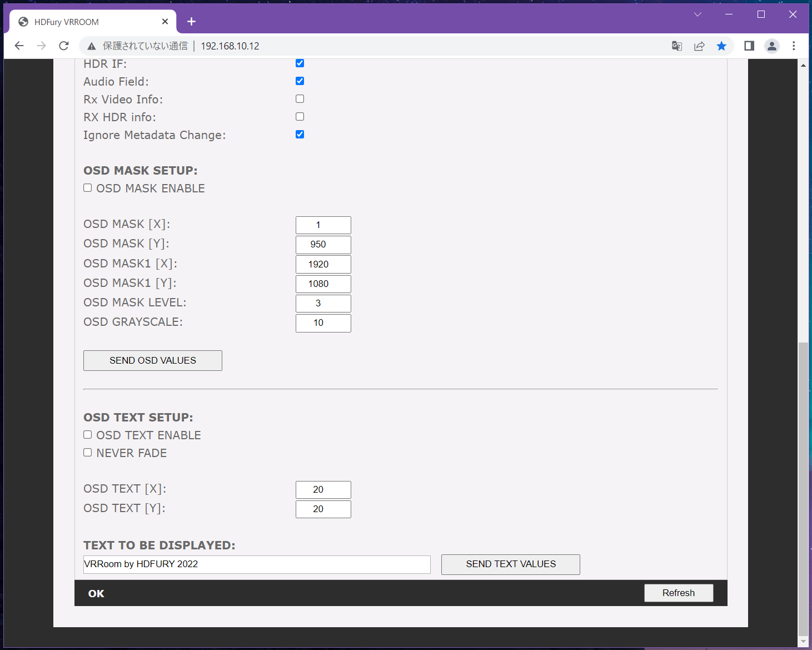Open the tab search dropdown arrow
This screenshot has height=650, width=812.
click(698, 14)
